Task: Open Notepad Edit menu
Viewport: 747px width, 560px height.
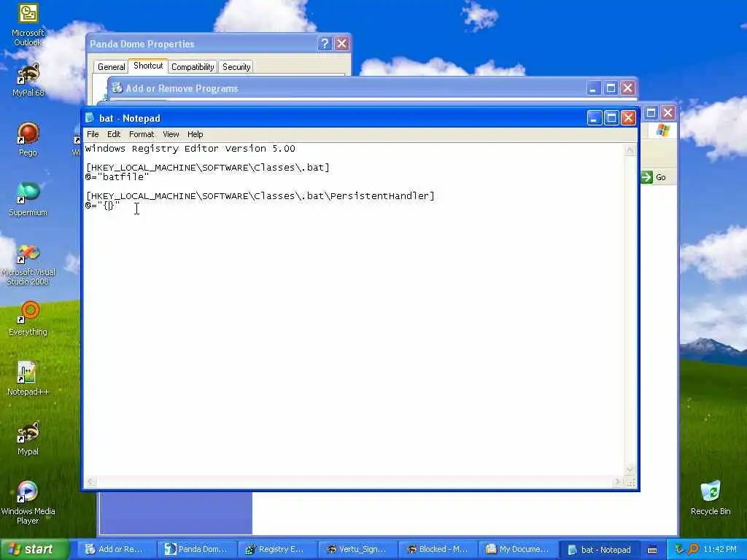Action: pos(113,134)
